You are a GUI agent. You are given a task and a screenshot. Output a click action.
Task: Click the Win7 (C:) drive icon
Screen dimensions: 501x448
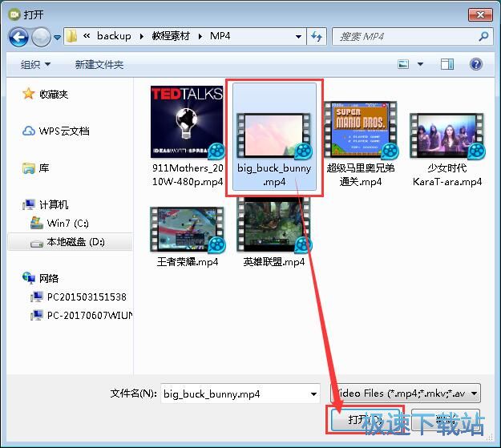pyautogui.click(x=36, y=223)
